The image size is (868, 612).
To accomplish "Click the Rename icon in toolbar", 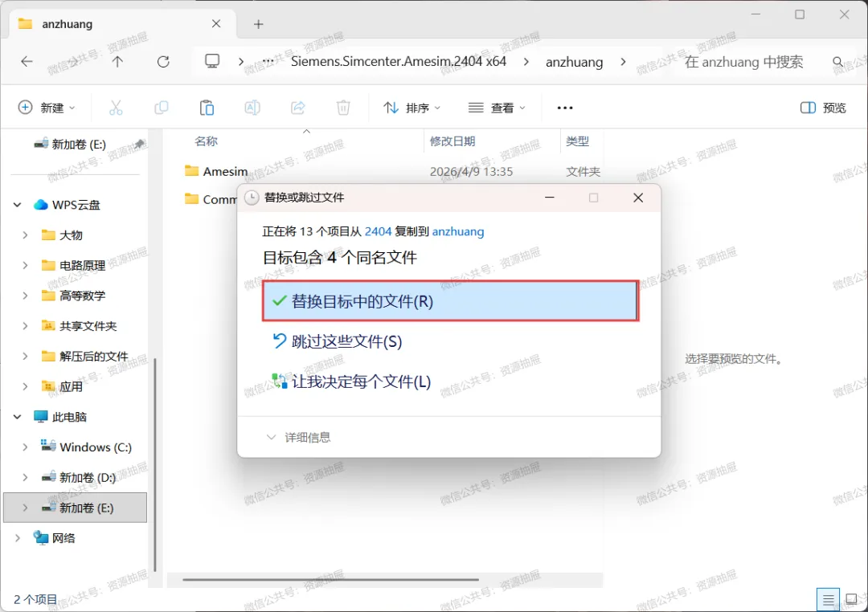I will pos(252,108).
